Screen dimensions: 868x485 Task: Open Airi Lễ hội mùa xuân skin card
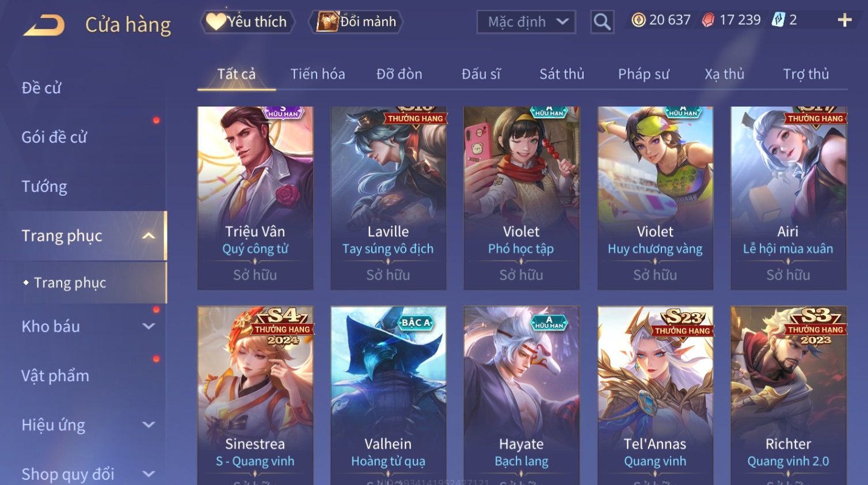788,198
